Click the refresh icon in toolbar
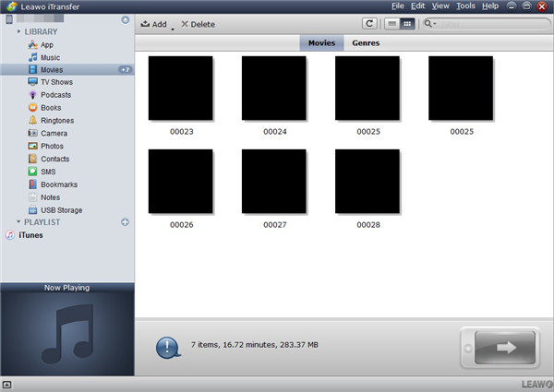This screenshot has height=392, width=554. 369,24
